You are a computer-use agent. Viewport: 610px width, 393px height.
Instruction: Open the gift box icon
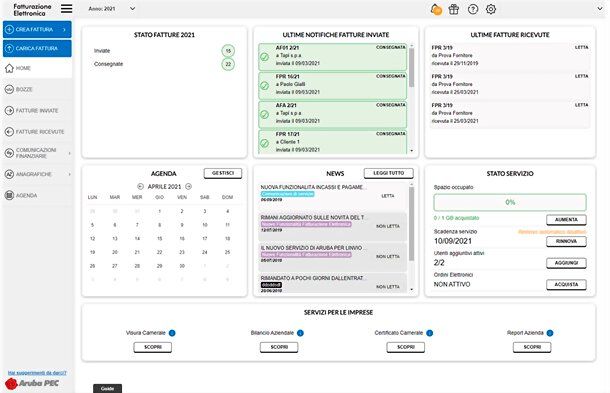tap(454, 9)
